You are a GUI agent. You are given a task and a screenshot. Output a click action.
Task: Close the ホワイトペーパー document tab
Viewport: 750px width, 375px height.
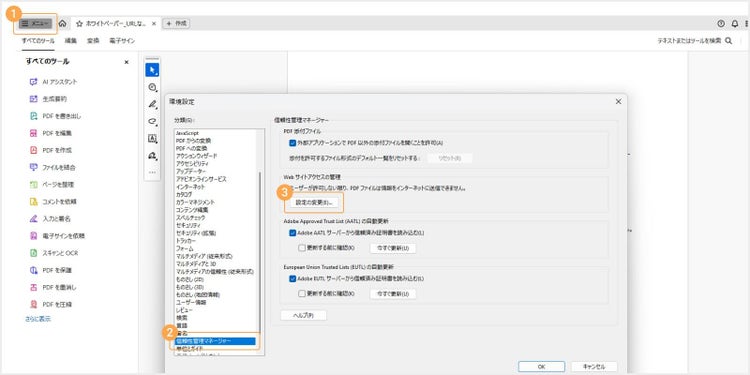[x=154, y=23]
